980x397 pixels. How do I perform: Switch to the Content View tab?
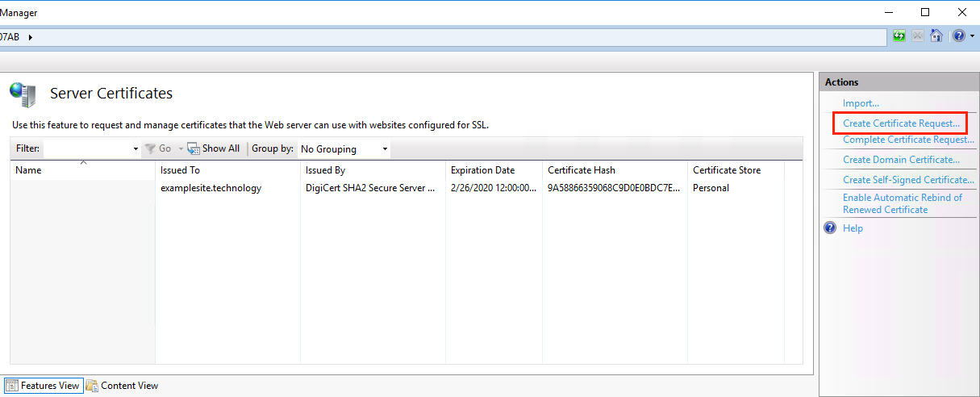122,386
